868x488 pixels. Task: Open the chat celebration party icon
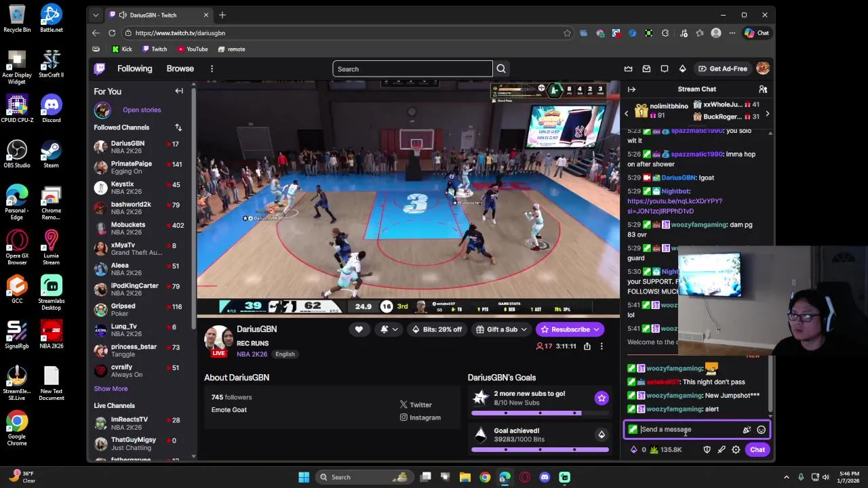point(747,430)
